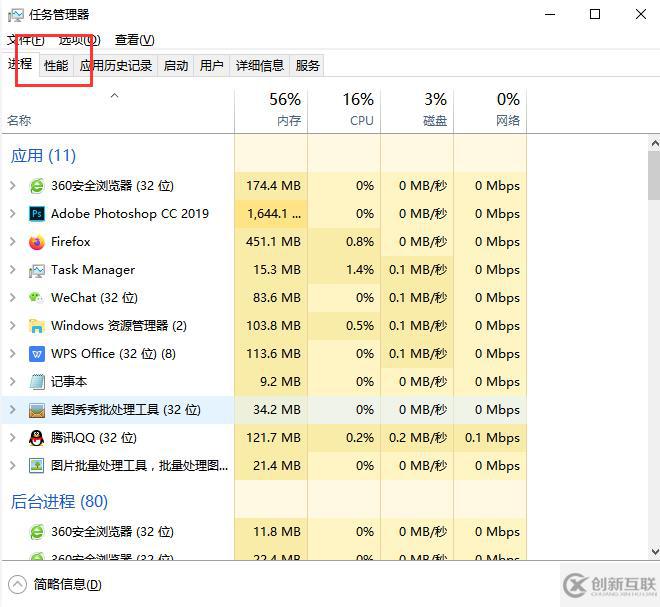
Task: Click the Windows 资源管理器 folder icon
Action: [x=37, y=326]
